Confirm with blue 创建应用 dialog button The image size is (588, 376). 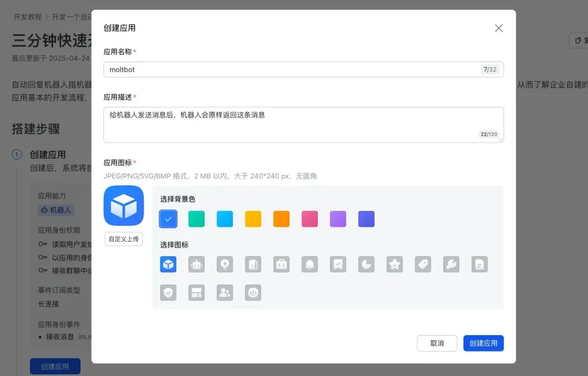(x=483, y=343)
